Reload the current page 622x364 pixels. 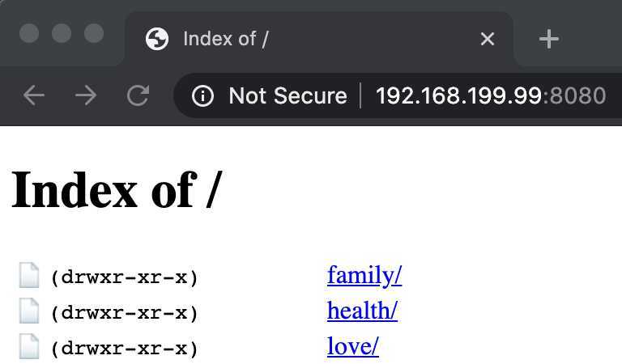click(138, 95)
